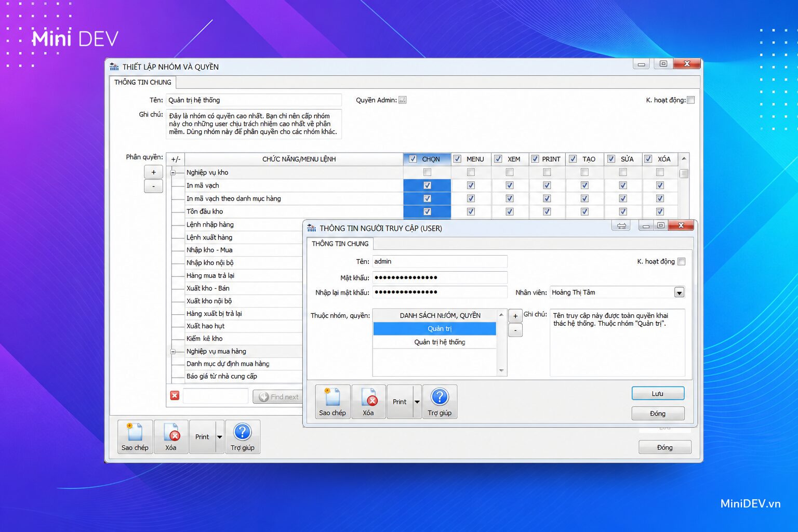Screen dimensions: 798x532
Task: Toggle PRINT column header checkbox
Action: tap(535, 159)
